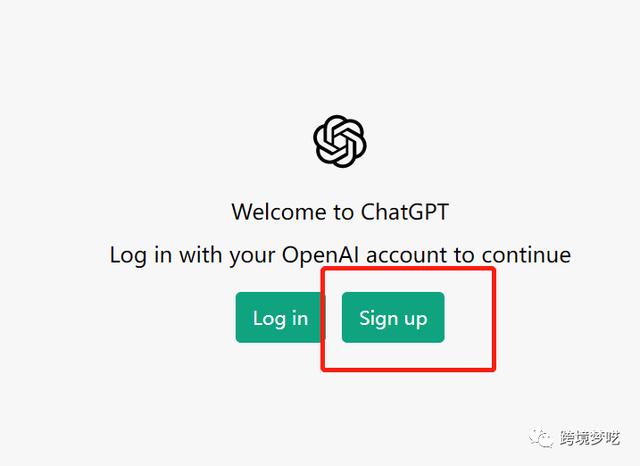Click the button highlighted by the red rectangle
This screenshot has height=466, width=640.
coord(393,317)
